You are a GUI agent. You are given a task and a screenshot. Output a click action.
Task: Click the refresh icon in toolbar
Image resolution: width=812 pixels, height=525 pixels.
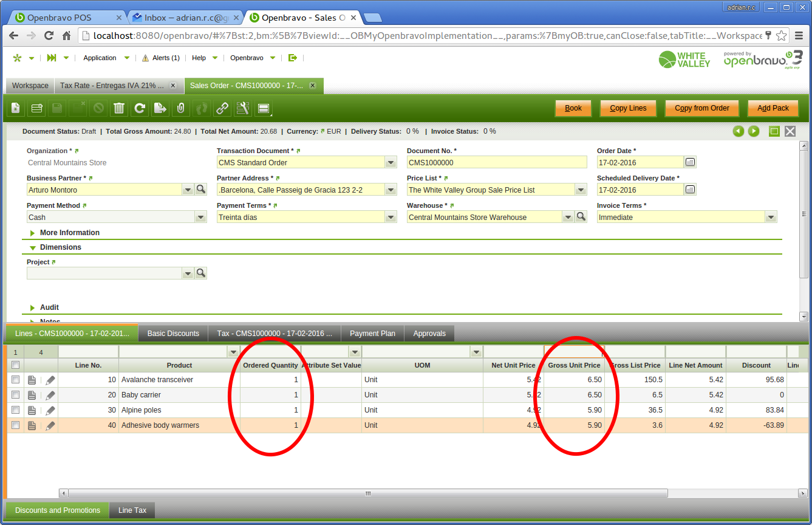click(x=140, y=108)
